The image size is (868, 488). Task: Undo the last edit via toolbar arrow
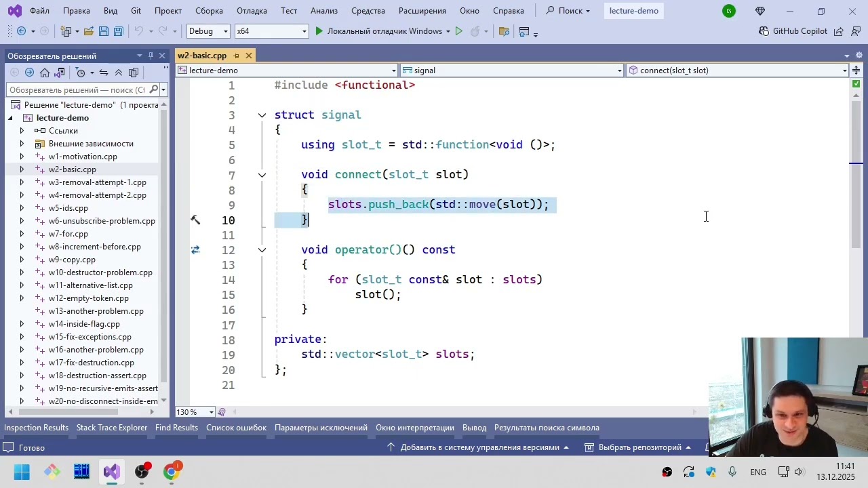138,31
